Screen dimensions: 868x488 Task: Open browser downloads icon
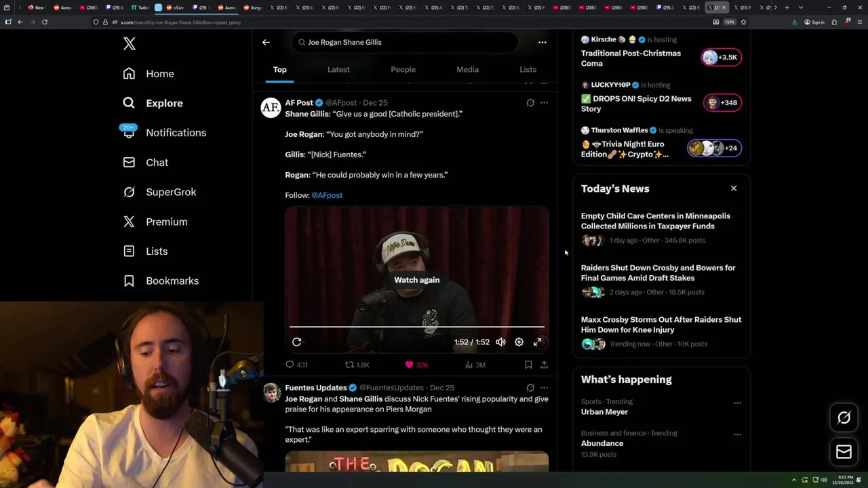click(x=794, y=22)
